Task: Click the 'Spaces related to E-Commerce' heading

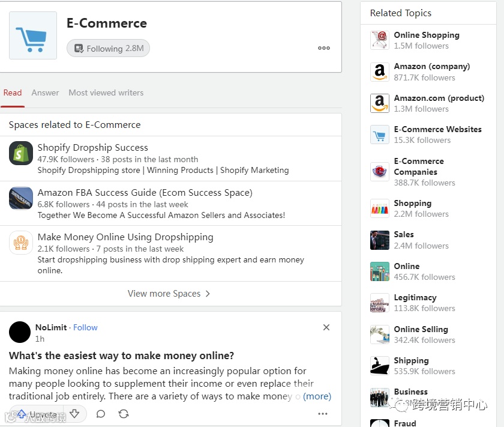Action: [74, 124]
